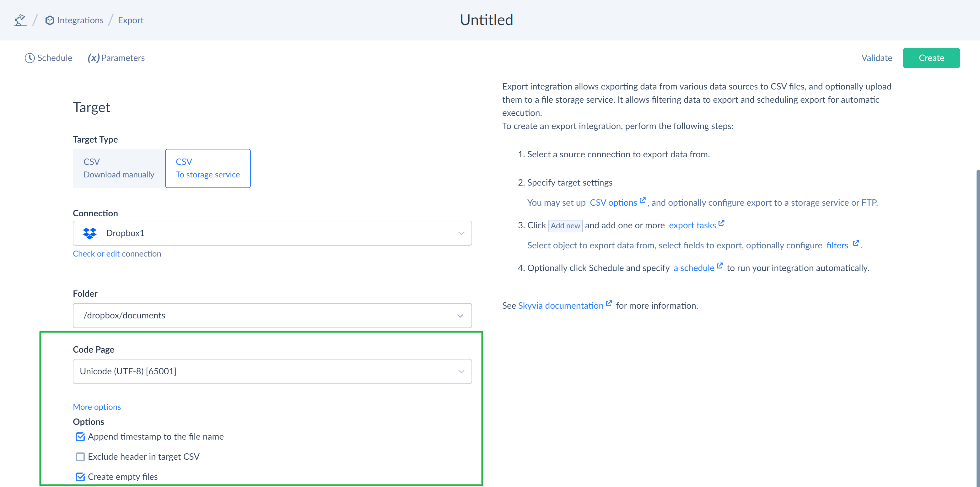Enable Exclude header in target CSV
Viewport: 980px width, 487px height.
coord(80,457)
